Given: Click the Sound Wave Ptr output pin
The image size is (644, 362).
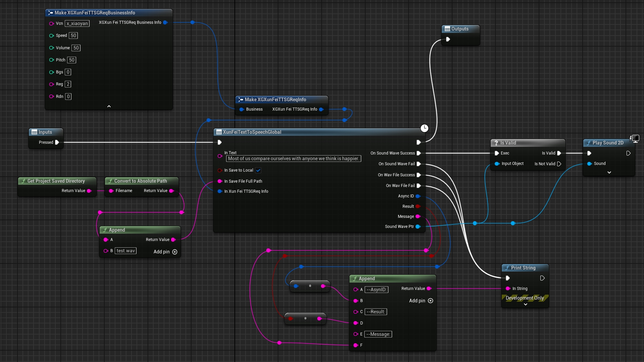Looking at the screenshot, I should [418, 227].
